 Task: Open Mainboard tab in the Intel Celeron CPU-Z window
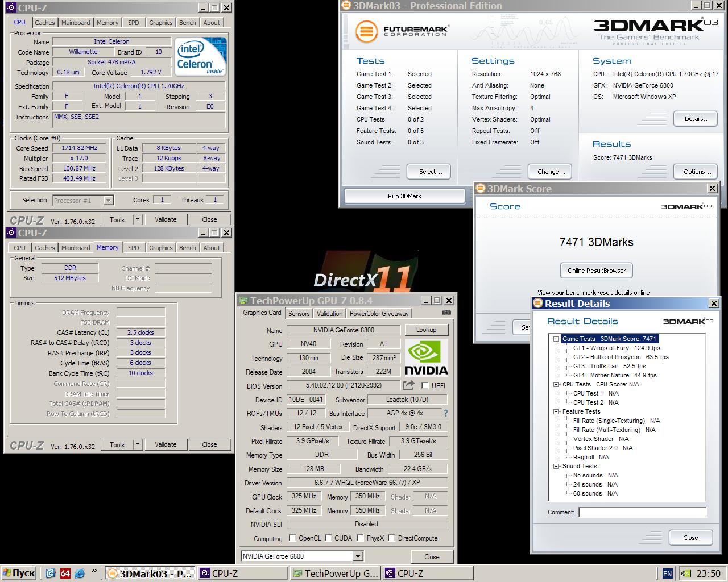[x=76, y=23]
